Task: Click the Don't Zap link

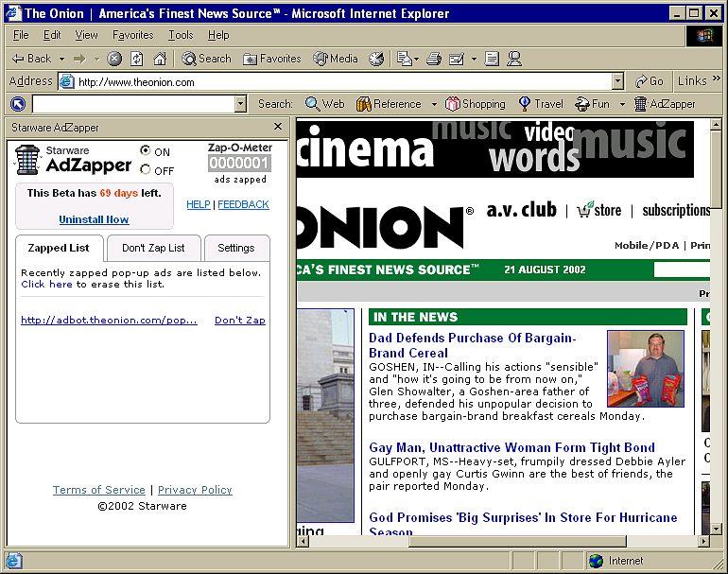Action: click(x=240, y=320)
